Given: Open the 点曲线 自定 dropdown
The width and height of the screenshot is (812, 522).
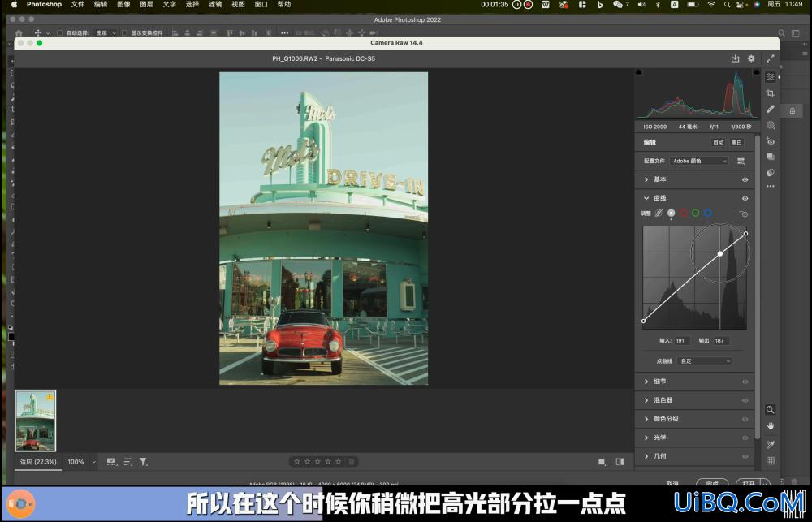Looking at the screenshot, I should [x=705, y=361].
